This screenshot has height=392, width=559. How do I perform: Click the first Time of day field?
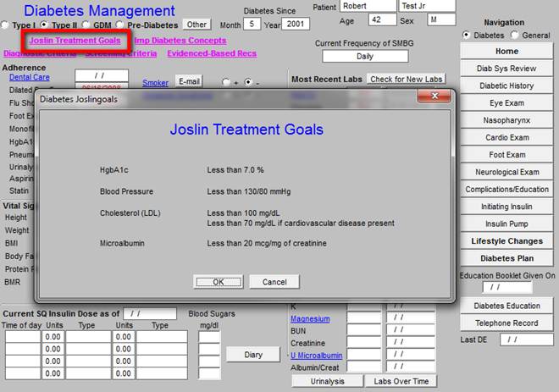tap(23, 336)
